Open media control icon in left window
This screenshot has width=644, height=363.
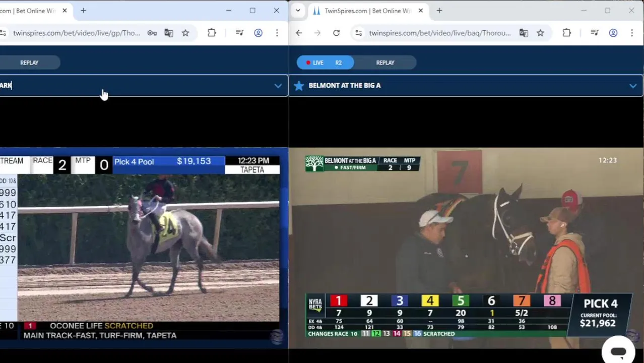coord(239,33)
